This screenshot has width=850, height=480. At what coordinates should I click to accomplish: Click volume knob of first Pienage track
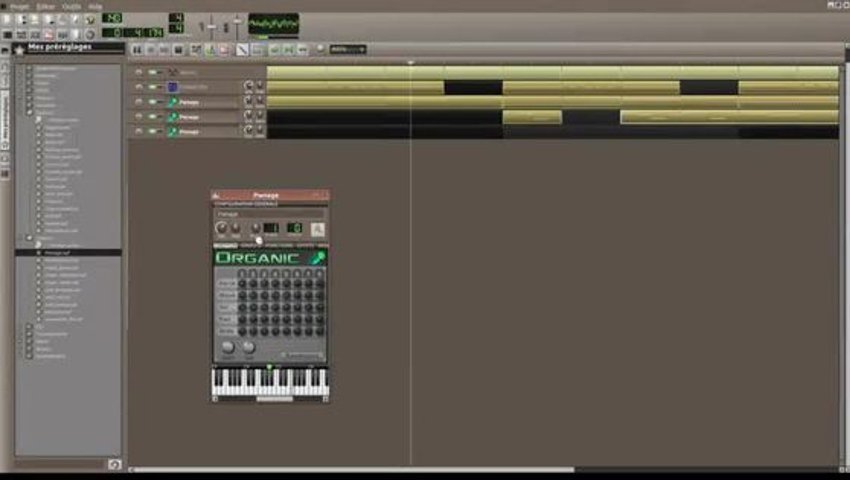(248, 101)
